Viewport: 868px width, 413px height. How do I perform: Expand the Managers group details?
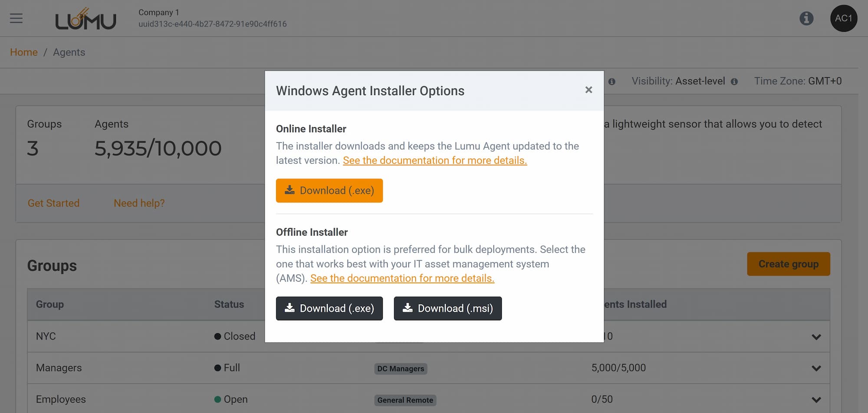[x=816, y=367]
